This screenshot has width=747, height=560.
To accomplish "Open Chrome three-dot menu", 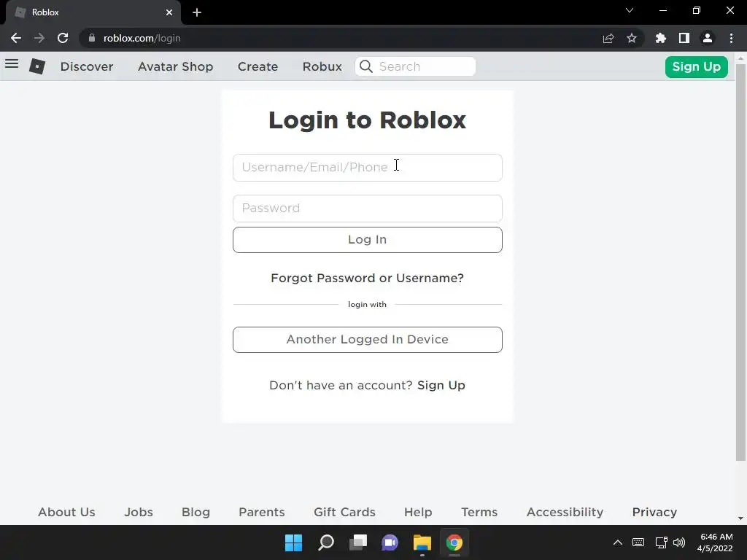I will [731, 38].
